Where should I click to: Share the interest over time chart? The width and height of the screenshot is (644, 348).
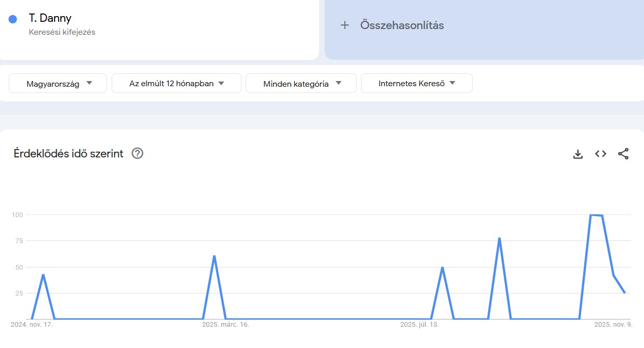tap(623, 154)
